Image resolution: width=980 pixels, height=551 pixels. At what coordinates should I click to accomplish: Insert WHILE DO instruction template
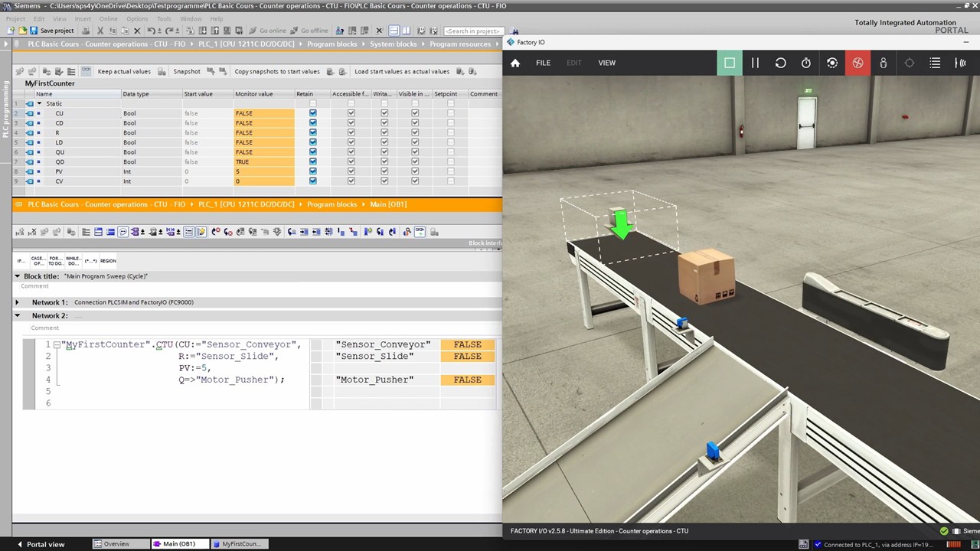point(73,261)
